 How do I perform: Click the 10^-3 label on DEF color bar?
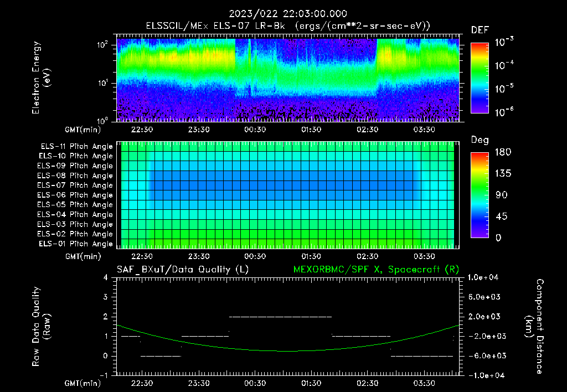click(504, 42)
